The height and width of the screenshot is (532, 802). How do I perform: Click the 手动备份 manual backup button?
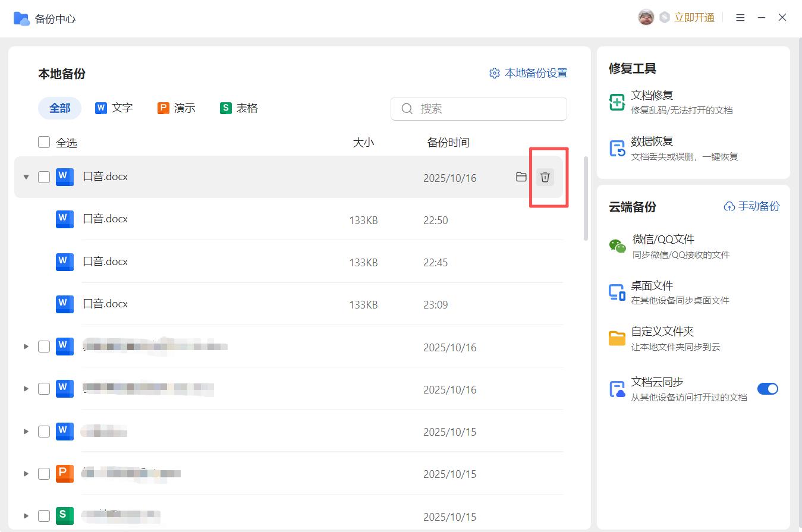click(x=751, y=206)
